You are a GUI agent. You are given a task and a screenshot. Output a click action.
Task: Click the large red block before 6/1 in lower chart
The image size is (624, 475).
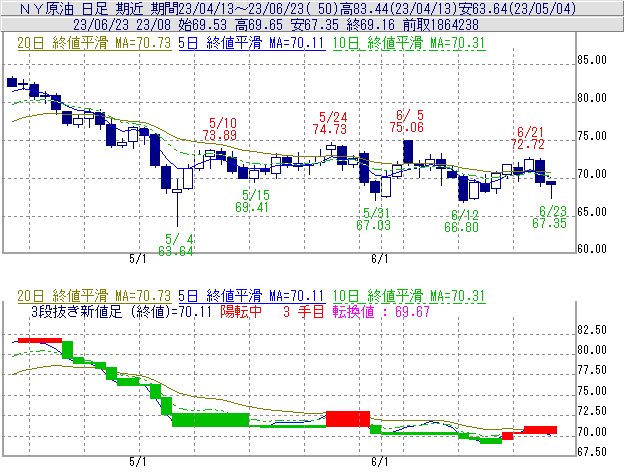click(348, 419)
